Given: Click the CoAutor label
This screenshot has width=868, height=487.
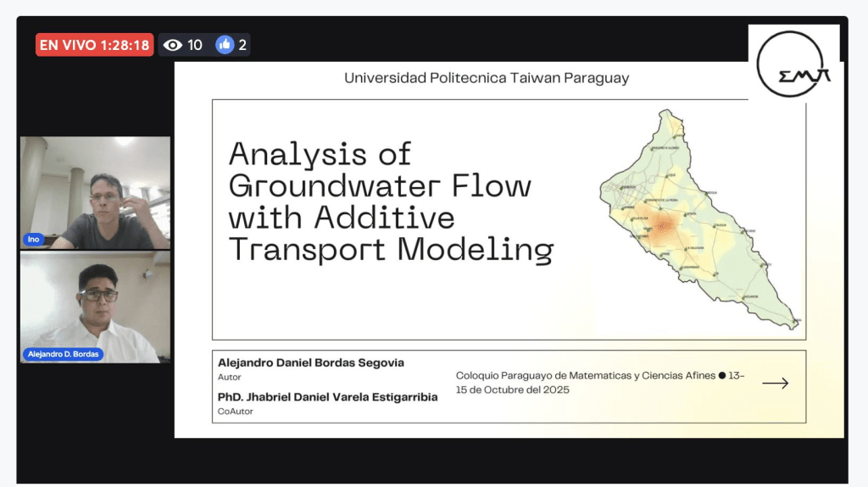Looking at the screenshot, I should click(235, 411).
